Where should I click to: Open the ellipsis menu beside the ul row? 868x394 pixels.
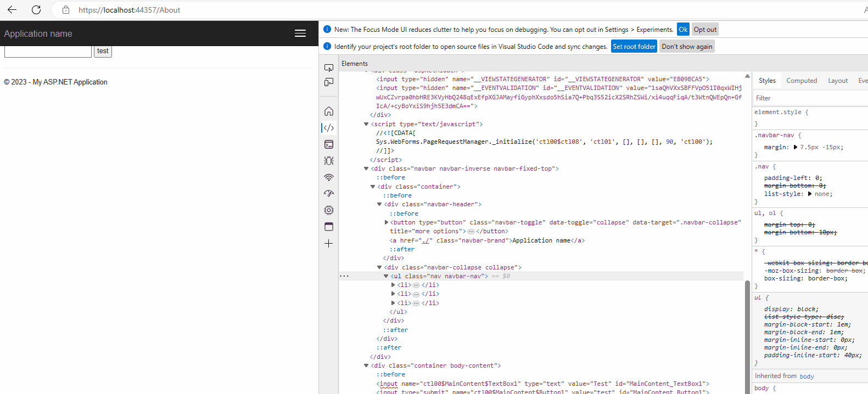pos(344,276)
